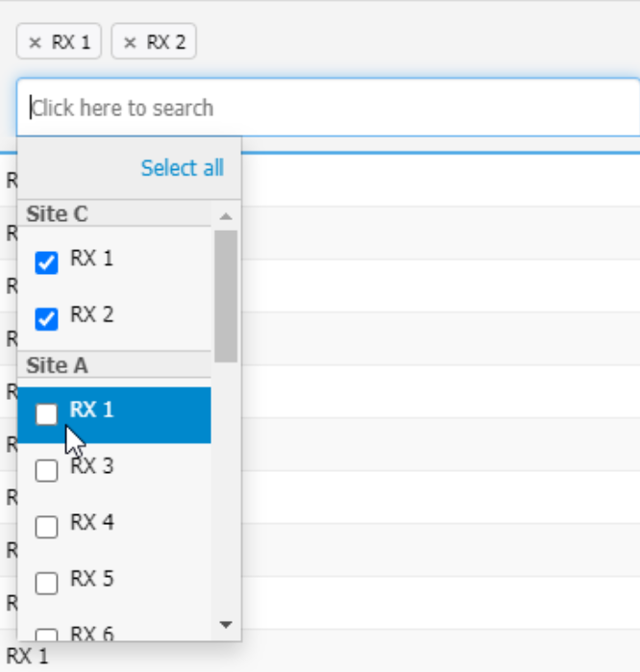Uncheck RX 2 under Site C

click(46, 318)
